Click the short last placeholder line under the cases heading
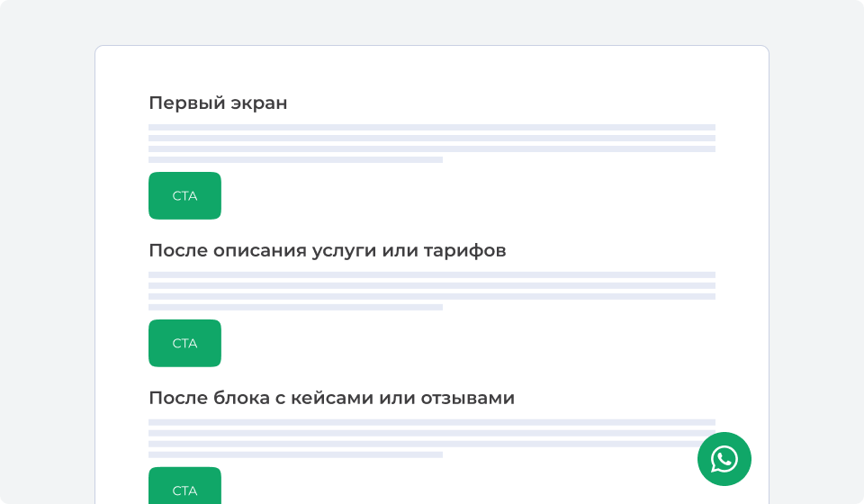 295,454
